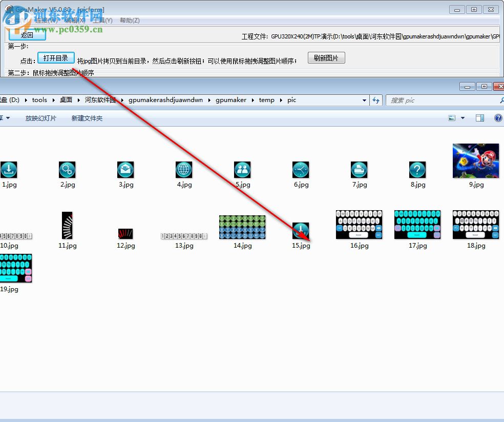Open the 工具(Y) menu
The height and width of the screenshot is (422, 504).
(102, 20)
